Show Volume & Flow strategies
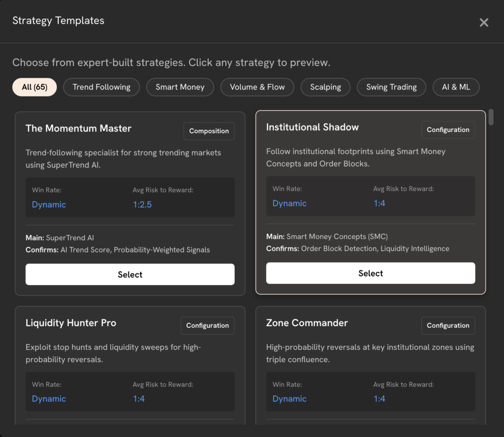The image size is (504, 437). point(257,87)
